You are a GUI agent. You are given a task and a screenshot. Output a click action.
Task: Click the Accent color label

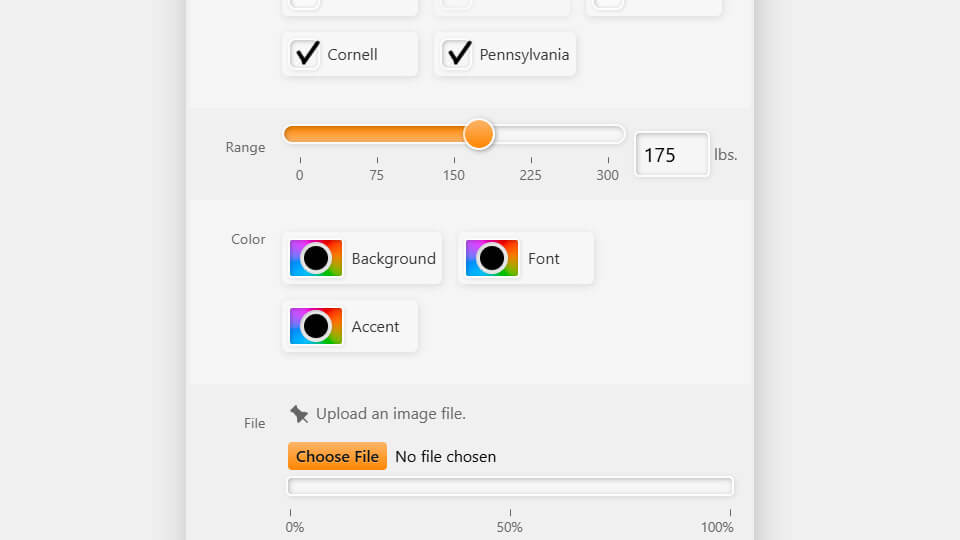point(375,326)
